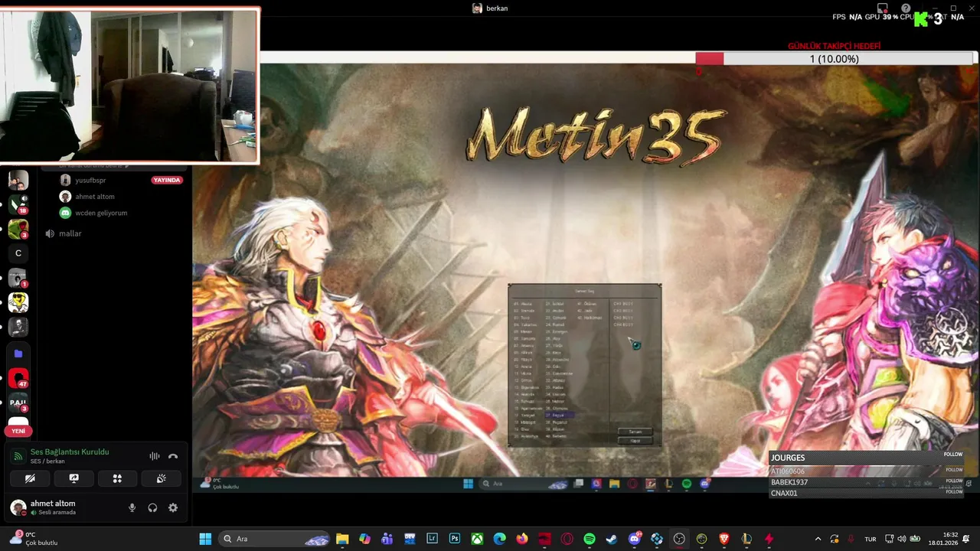Disconnect from the voice call
The image size is (980, 551).
tap(173, 456)
